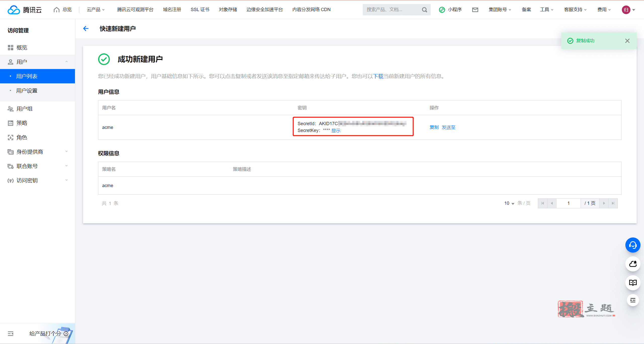Select 用户列表 in the sidebar
Viewport: 644px width, 344px height.
[x=37, y=76]
